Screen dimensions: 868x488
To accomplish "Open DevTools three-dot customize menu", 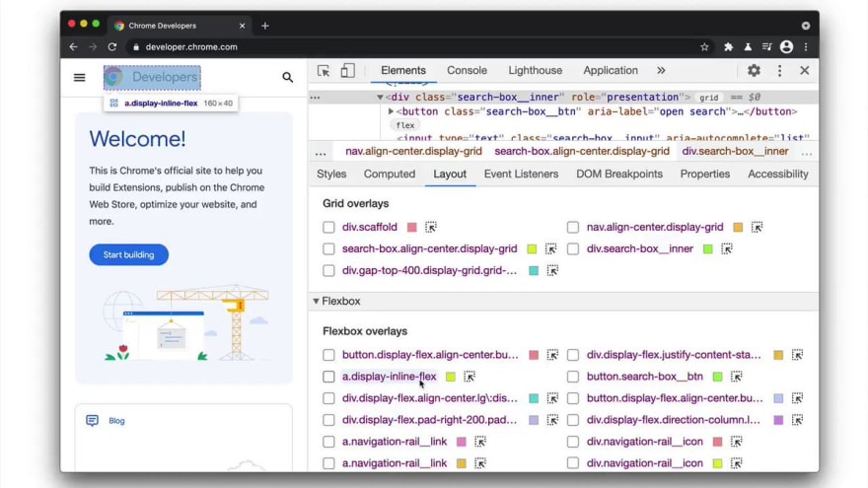I will pos(779,71).
